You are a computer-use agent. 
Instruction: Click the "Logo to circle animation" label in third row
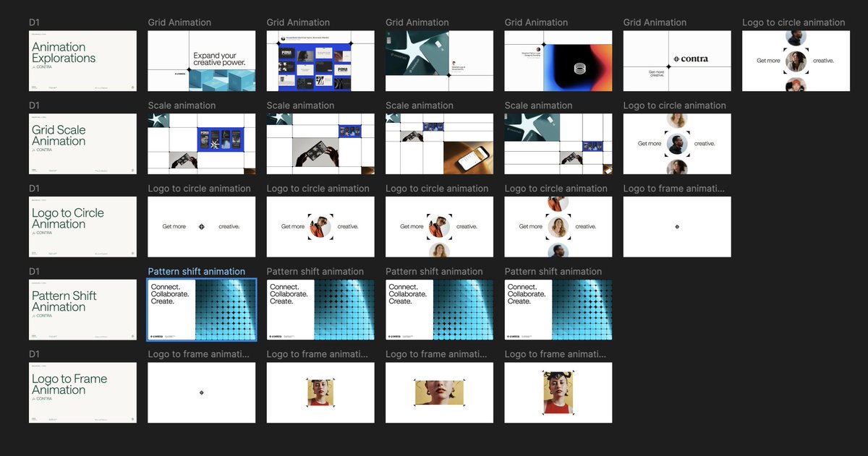coord(200,188)
